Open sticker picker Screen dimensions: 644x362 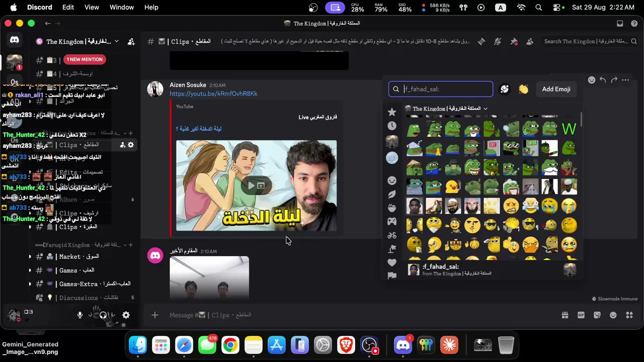tap(597, 315)
